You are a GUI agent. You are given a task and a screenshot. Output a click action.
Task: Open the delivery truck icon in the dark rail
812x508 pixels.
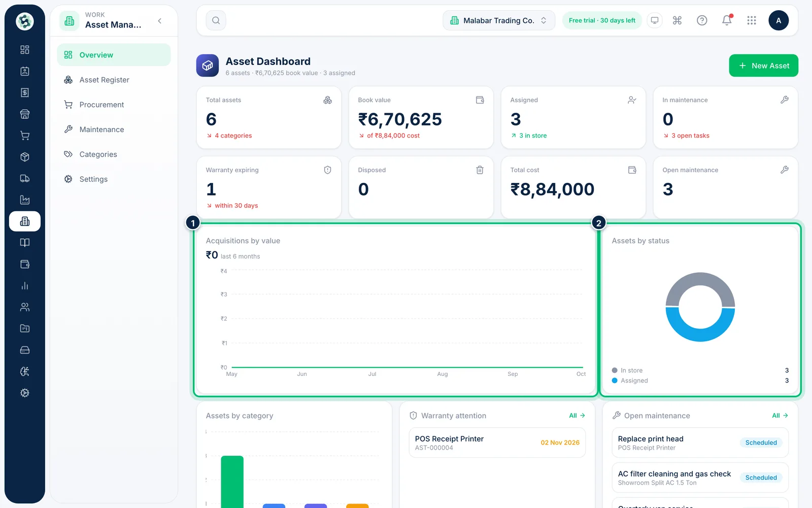tap(24, 178)
